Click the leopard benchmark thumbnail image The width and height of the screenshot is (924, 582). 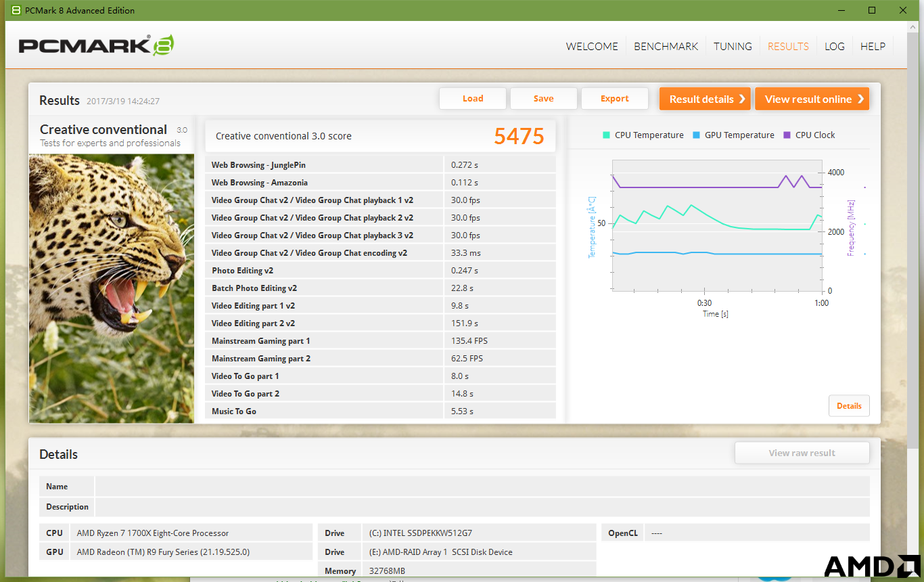[112, 289]
